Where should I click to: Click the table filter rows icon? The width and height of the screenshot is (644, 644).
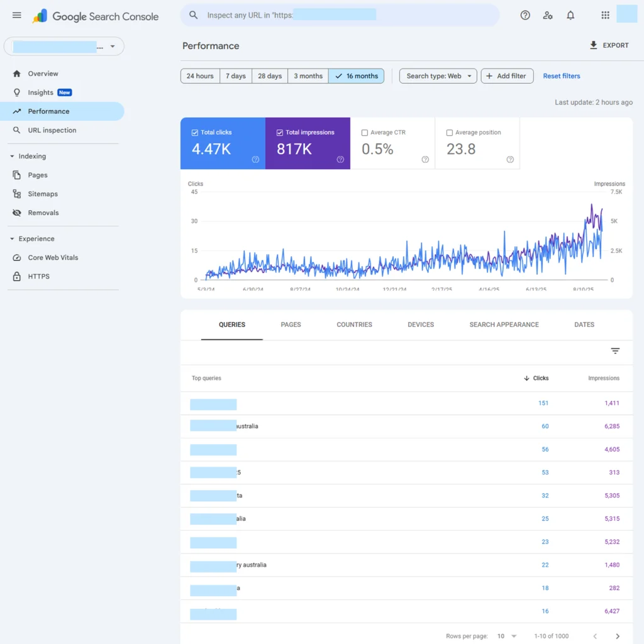click(x=615, y=351)
